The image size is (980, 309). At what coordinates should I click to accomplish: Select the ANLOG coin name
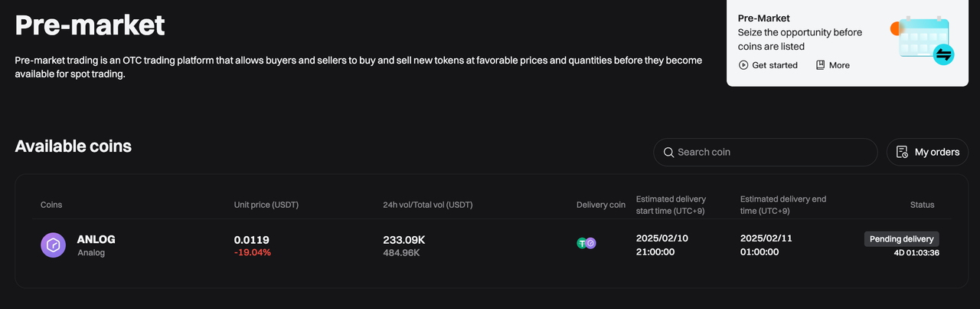click(96, 239)
